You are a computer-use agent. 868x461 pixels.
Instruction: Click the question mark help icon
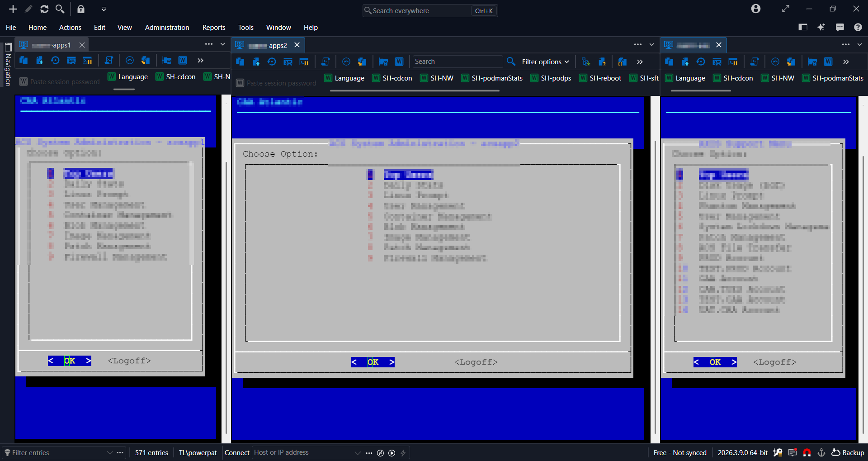coord(858,27)
